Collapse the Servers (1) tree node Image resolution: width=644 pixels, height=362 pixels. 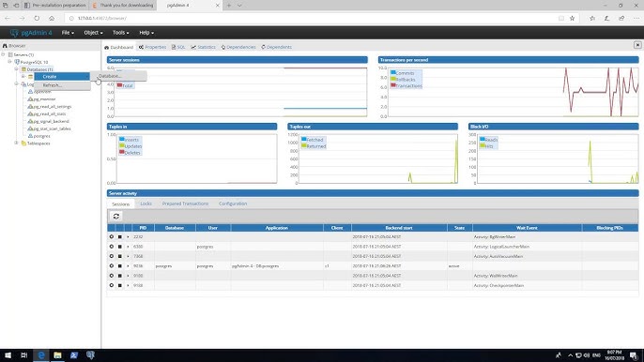tap(4, 54)
